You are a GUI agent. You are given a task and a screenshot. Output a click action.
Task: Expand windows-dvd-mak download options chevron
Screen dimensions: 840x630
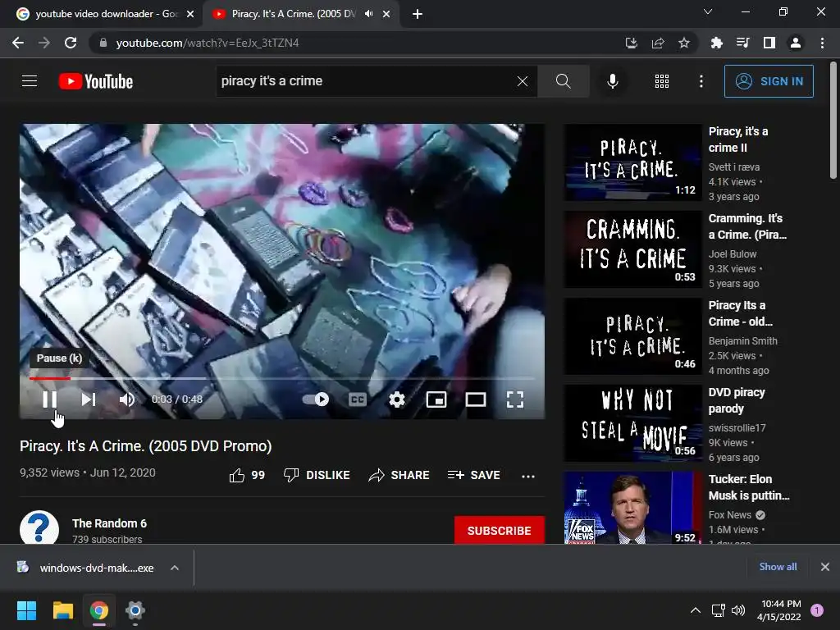coord(175,568)
